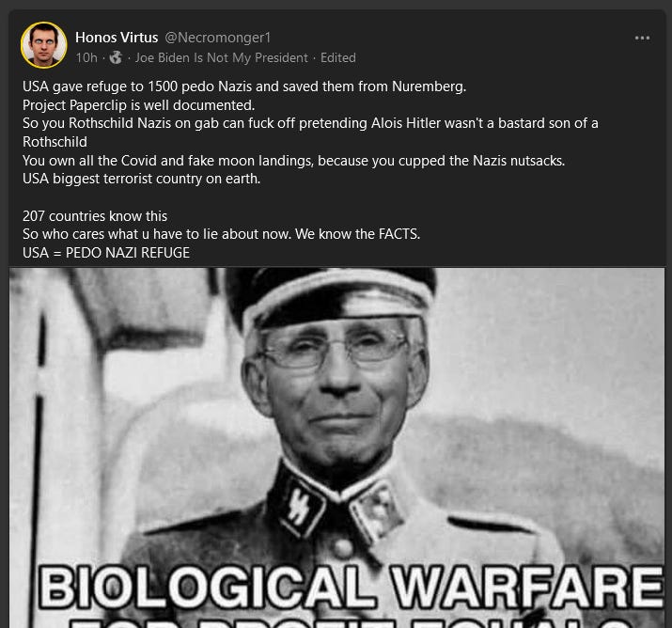
Task: Click the We know the FACTS sentence
Action: pyautogui.click(x=357, y=234)
